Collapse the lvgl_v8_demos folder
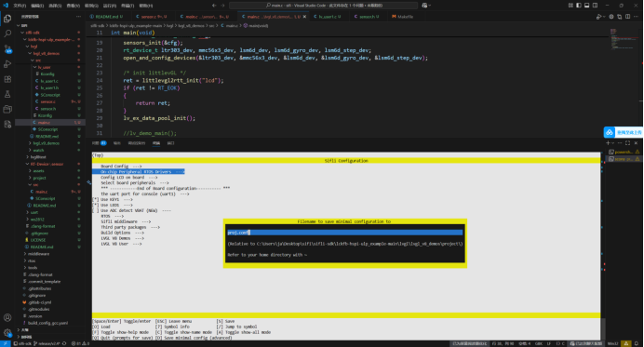 (46, 53)
